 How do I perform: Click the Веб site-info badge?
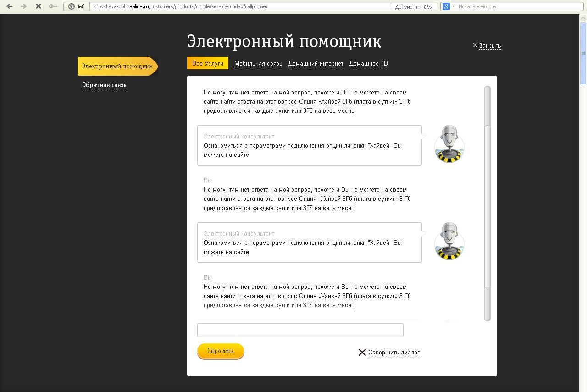coord(76,6)
